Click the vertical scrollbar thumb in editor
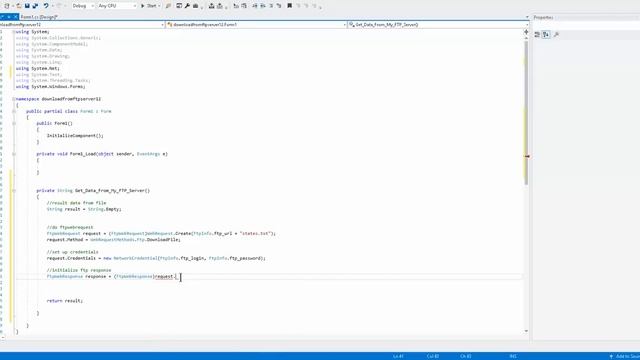This screenshot has width=640, height=360. [x=526, y=113]
